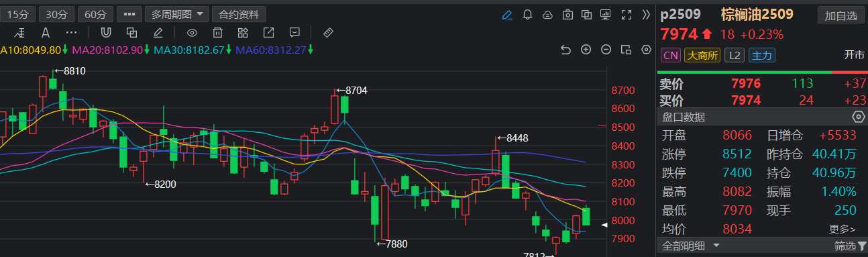
Task: Take a chart screenshot with camera icon
Action: (567, 14)
